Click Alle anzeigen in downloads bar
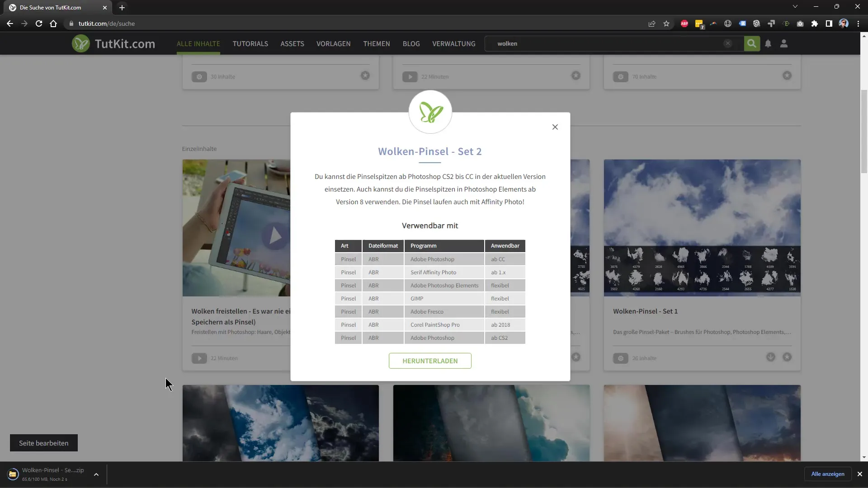Image resolution: width=868 pixels, height=488 pixels. pyautogui.click(x=828, y=474)
